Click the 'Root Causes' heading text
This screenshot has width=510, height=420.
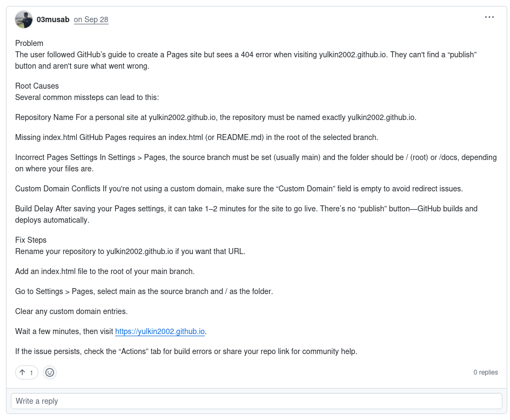[37, 86]
